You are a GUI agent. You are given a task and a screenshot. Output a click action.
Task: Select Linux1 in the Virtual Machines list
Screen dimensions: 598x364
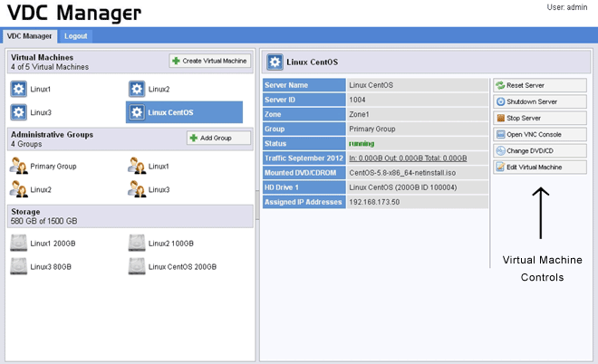click(41, 90)
